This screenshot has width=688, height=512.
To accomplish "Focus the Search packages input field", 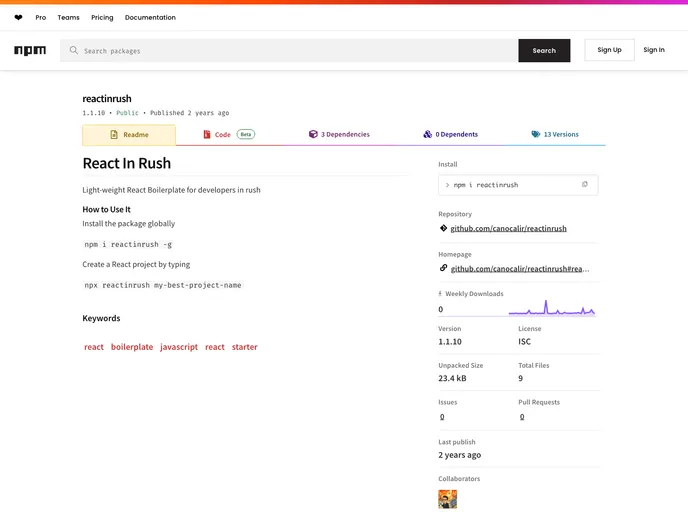I will (x=289, y=50).
